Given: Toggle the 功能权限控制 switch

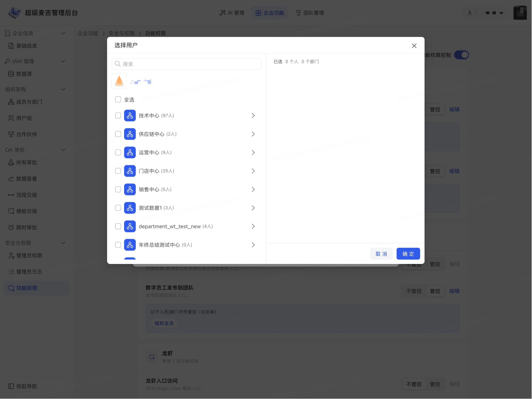Looking at the screenshot, I should [461, 55].
